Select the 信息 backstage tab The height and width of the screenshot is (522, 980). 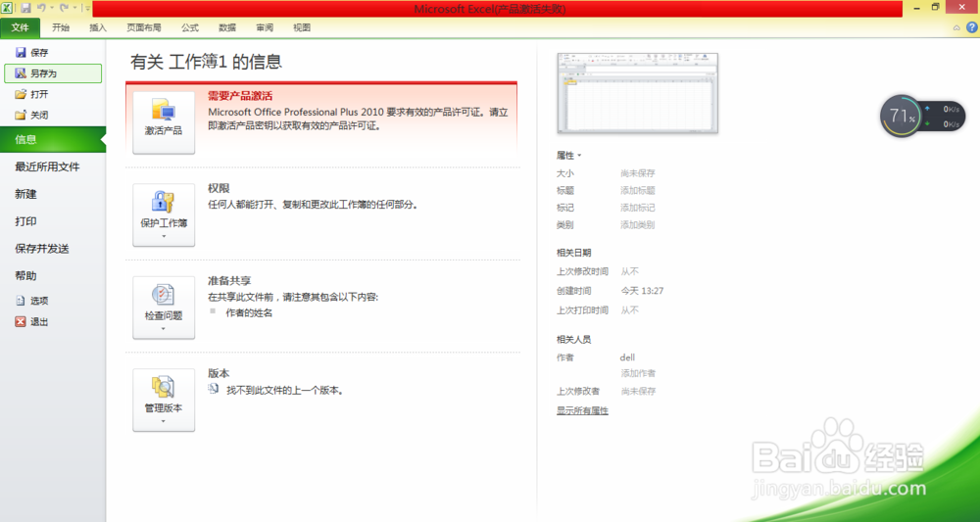coord(53,139)
